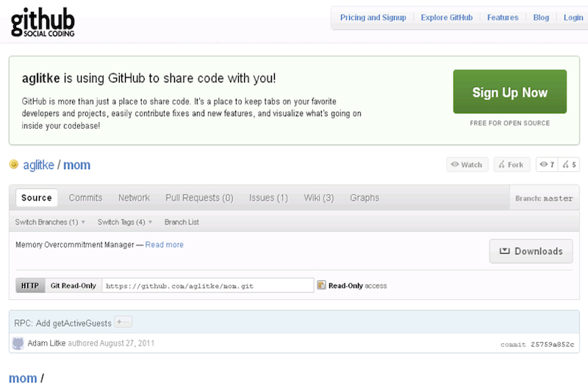Screen dimensions: 588x386
Task: Follow the Read more link
Action: (x=165, y=245)
